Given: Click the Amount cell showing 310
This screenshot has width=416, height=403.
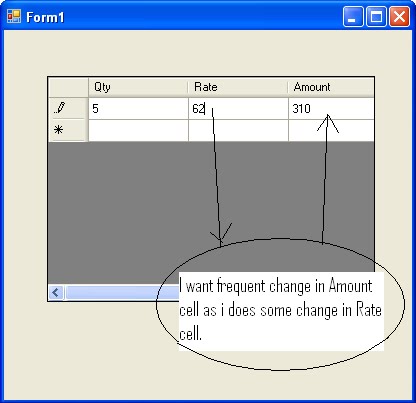Looking at the screenshot, I should click(331, 109).
